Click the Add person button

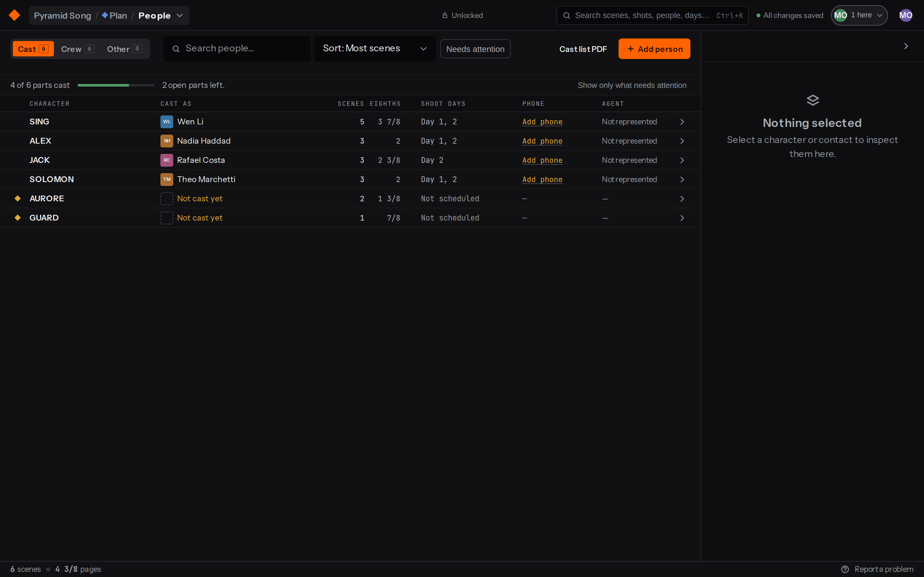654,49
